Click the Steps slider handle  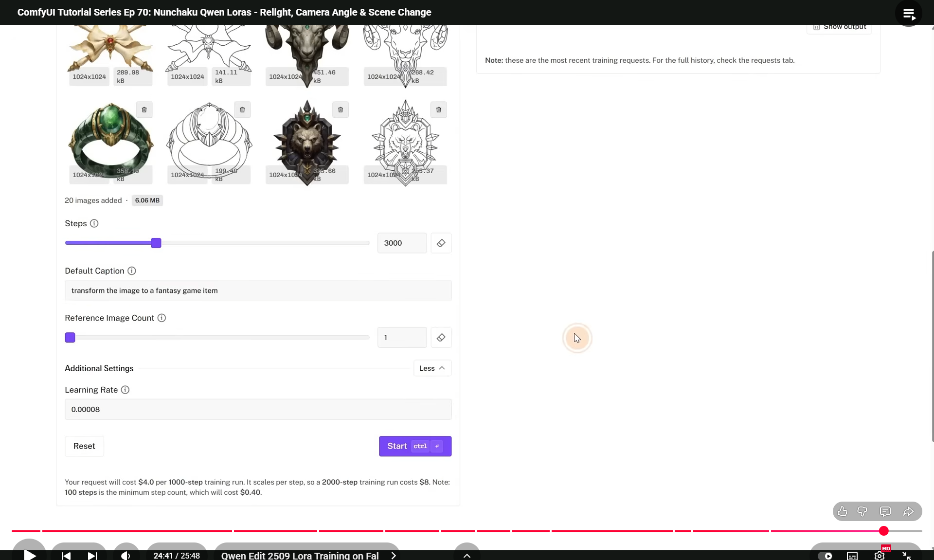[156, 243]
